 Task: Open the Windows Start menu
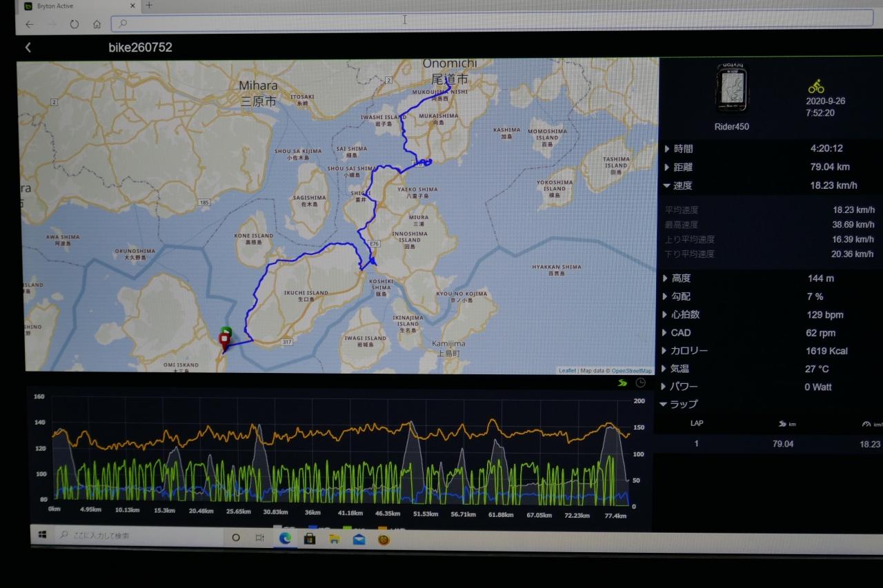tap(42, 534)
